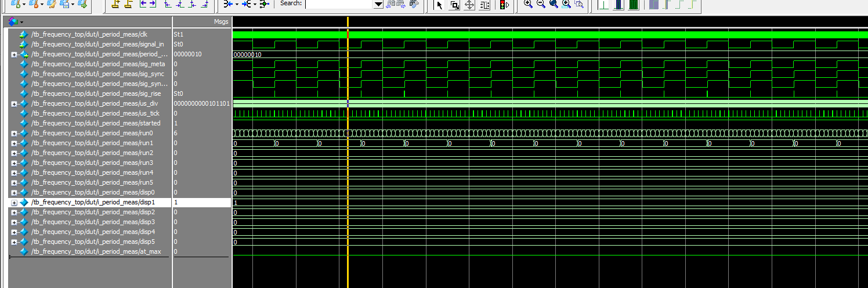868x288 pixels.
Task: Expand the run1 signal bus
Action: click(14, 143)
